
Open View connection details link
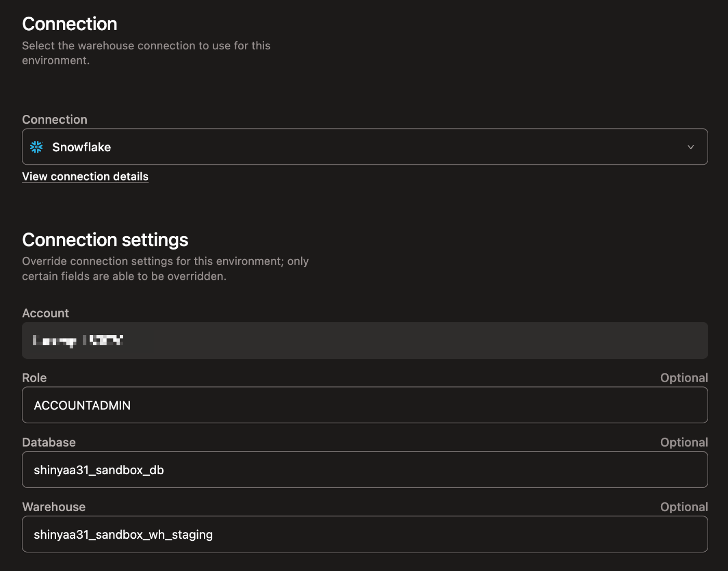(85, 177)
